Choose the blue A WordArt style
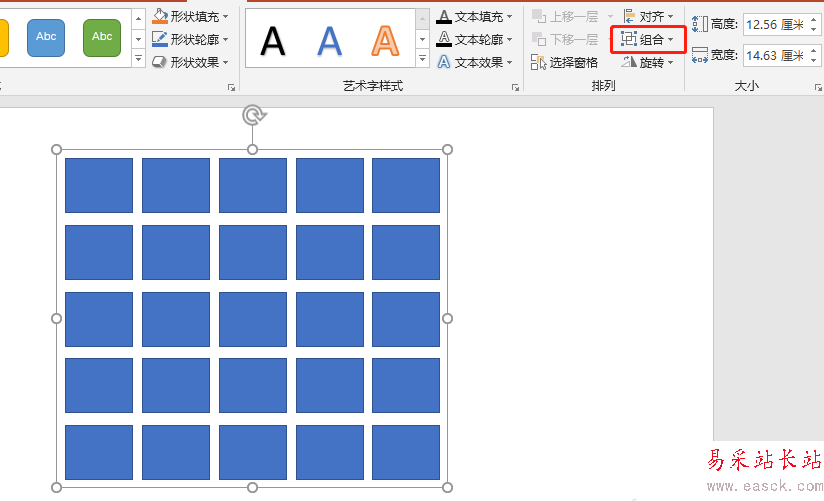The width and height of the screenshot is (824, 501). pyautogui.click(x=329, y=41)
